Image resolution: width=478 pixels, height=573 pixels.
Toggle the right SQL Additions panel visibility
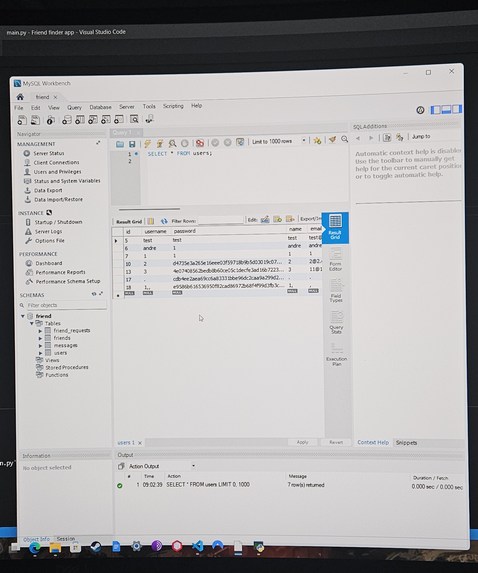point(457,109)
